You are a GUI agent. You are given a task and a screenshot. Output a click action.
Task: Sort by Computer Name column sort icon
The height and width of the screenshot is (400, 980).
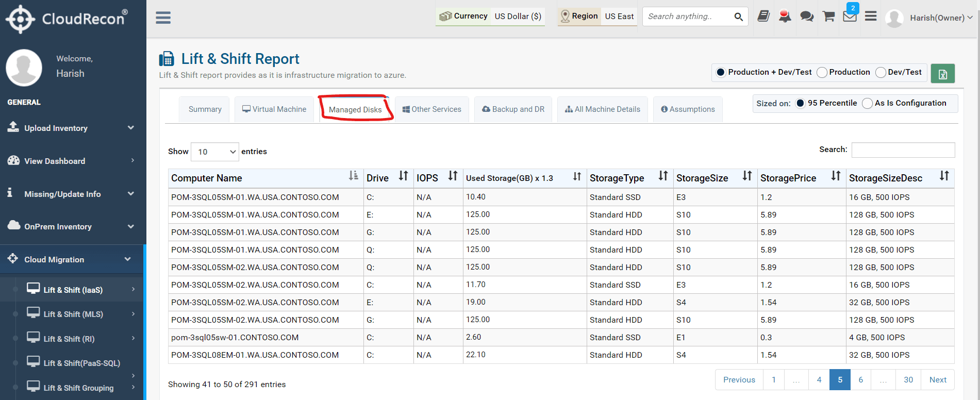tap(353, 176)
